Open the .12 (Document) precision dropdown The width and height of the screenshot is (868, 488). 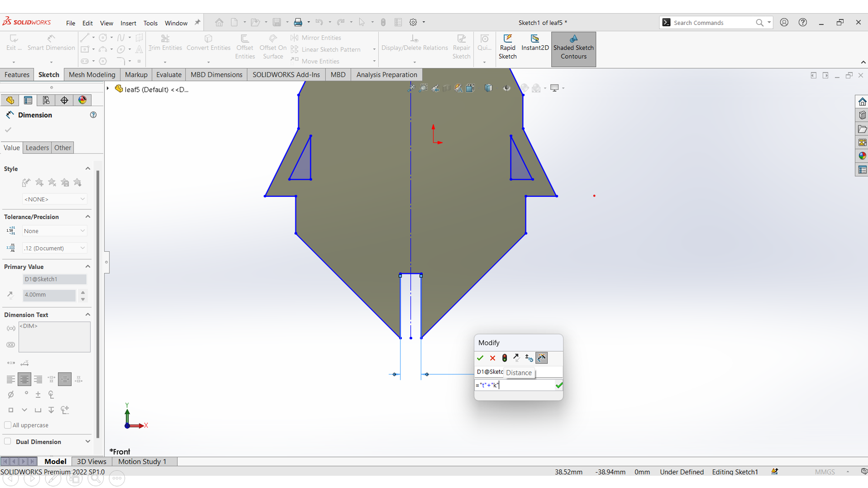tap(54, 248)
